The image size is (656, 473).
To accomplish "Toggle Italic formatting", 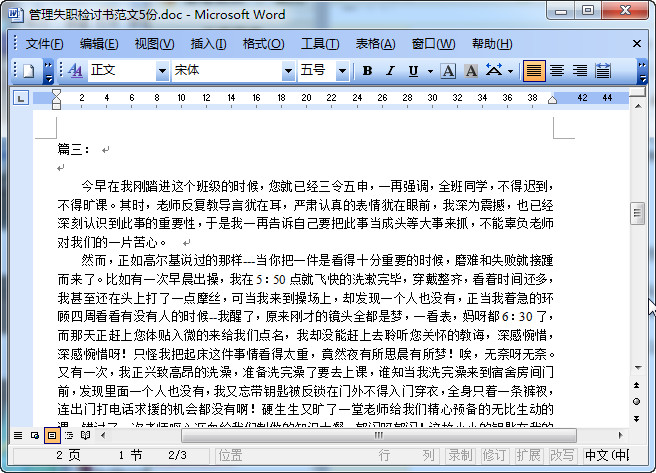I will [390, 71].
